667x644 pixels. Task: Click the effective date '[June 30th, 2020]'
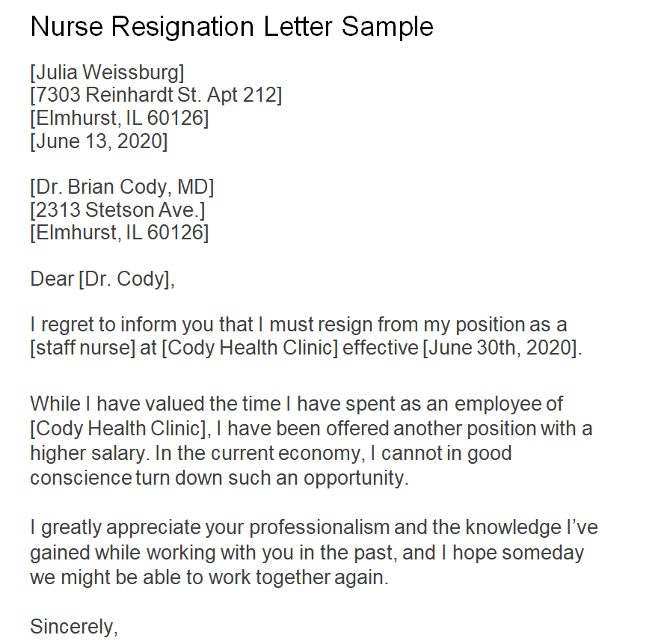pos(501,348)
